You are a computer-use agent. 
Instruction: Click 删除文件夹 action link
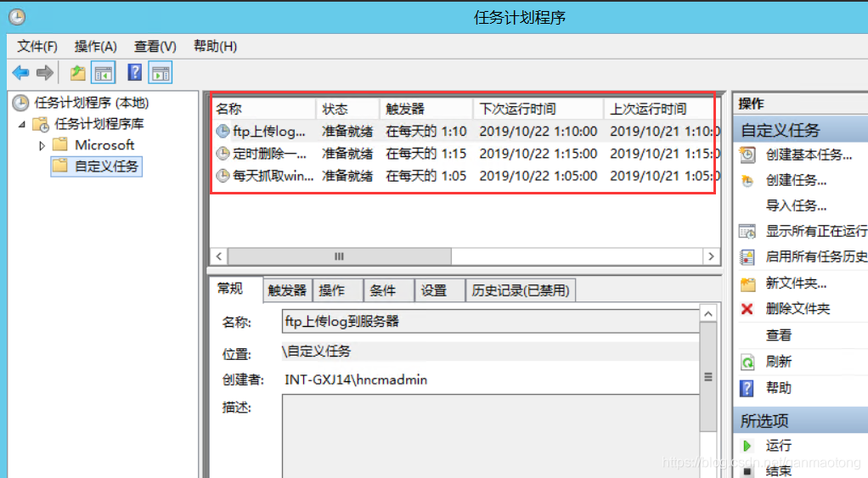[x=798, y=309]
